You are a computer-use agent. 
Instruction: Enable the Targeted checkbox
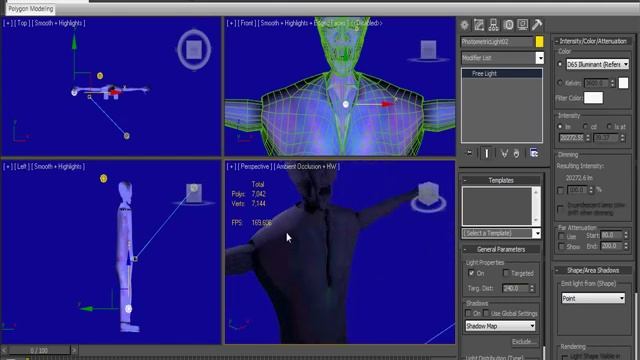[x=506, y=273]
